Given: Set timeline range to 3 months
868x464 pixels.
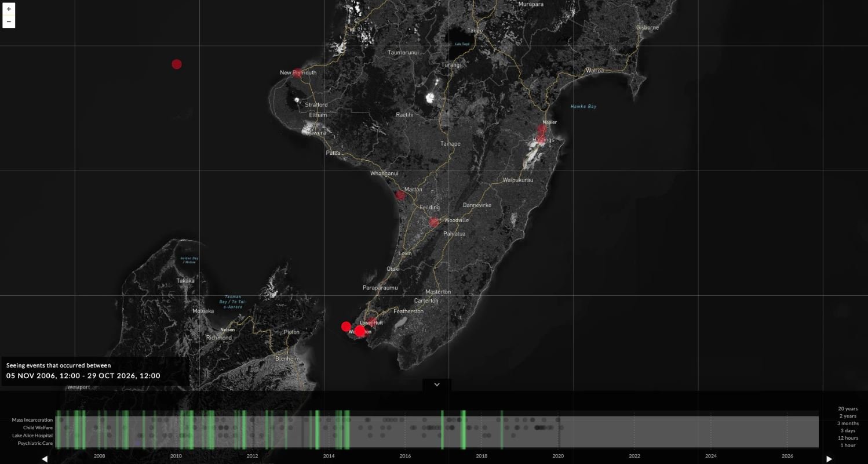Looking at the screenshot, I should [848, 423].
